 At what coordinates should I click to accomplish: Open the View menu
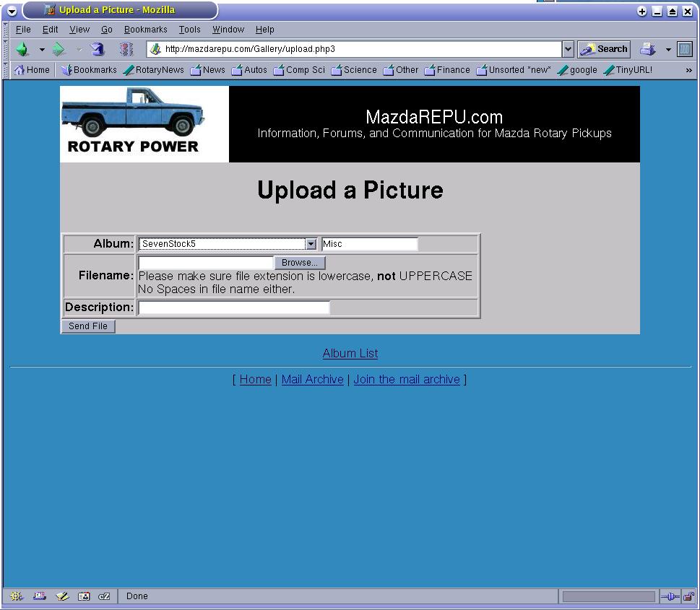click(79, 30)
